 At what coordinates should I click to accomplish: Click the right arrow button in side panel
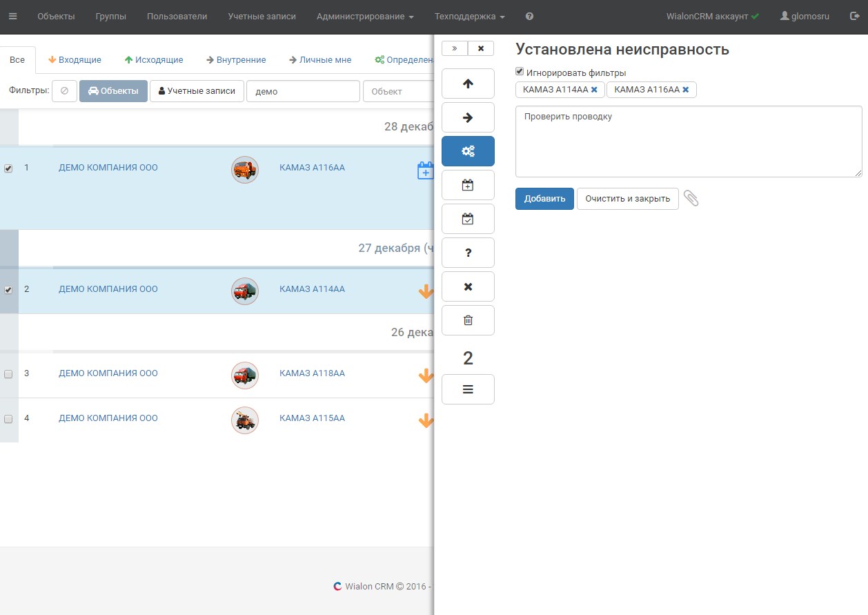[x=468, y=117]
